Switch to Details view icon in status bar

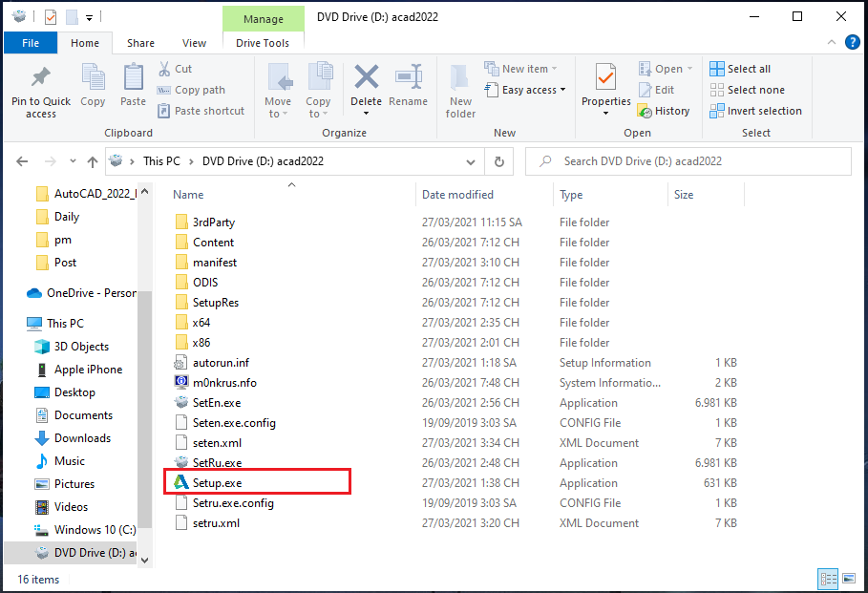pos(829,580)
